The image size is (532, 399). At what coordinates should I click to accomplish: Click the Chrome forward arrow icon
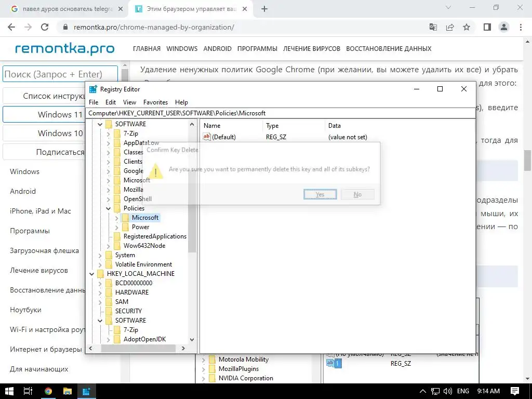(28, 27)
